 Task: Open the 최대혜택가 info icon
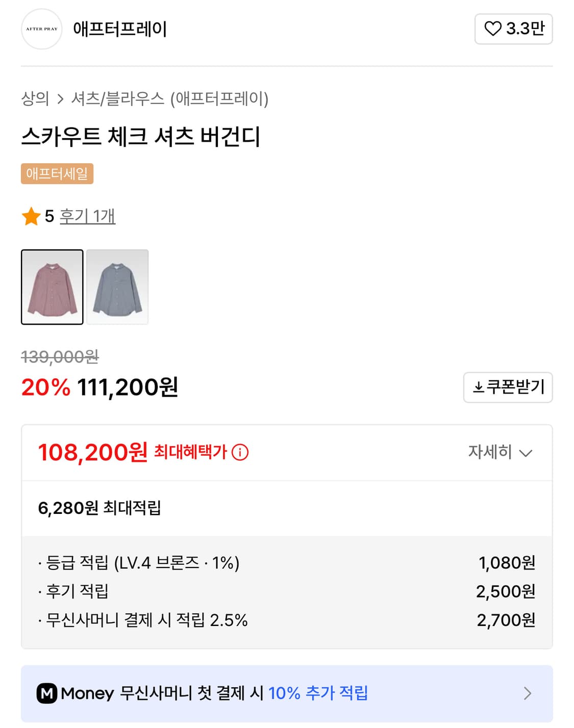coord(240,452)
